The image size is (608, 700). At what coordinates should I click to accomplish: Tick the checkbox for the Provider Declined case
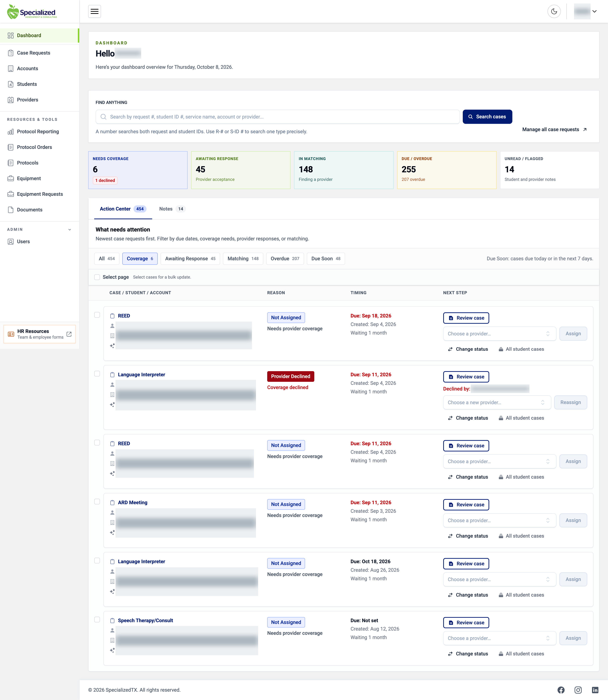click(97, 374)
